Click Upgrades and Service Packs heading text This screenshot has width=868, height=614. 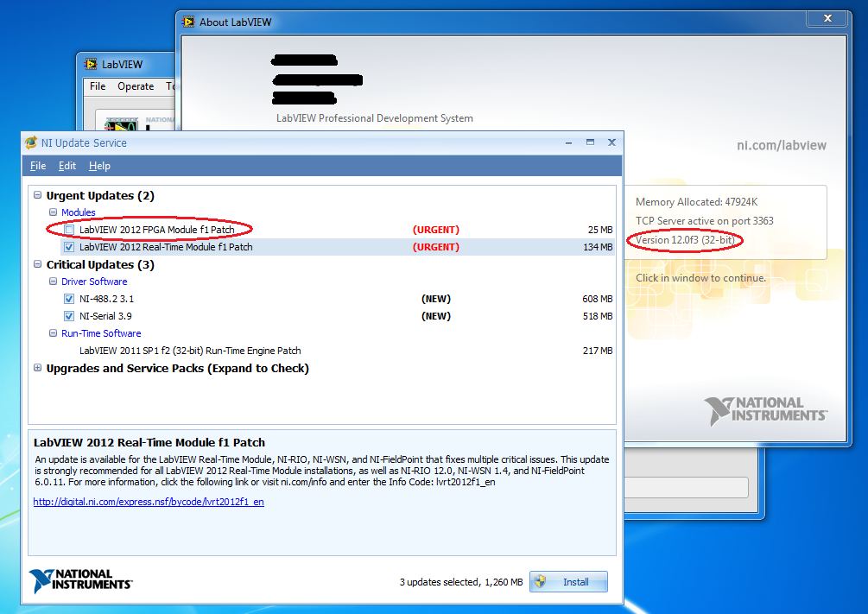[177, 368]
